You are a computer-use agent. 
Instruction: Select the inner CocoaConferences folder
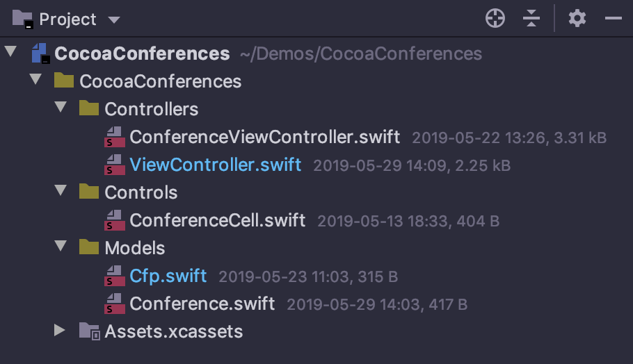160,81
